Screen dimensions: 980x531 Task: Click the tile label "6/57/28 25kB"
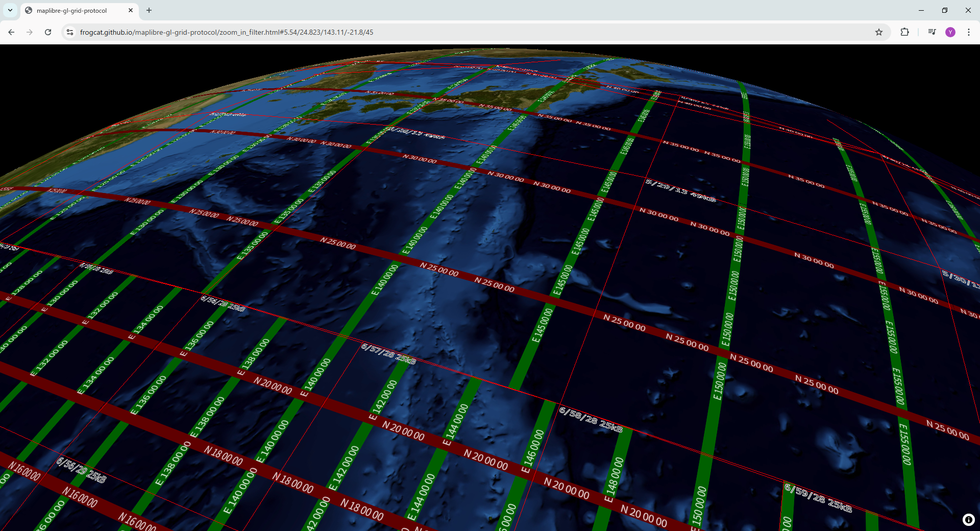388,353
